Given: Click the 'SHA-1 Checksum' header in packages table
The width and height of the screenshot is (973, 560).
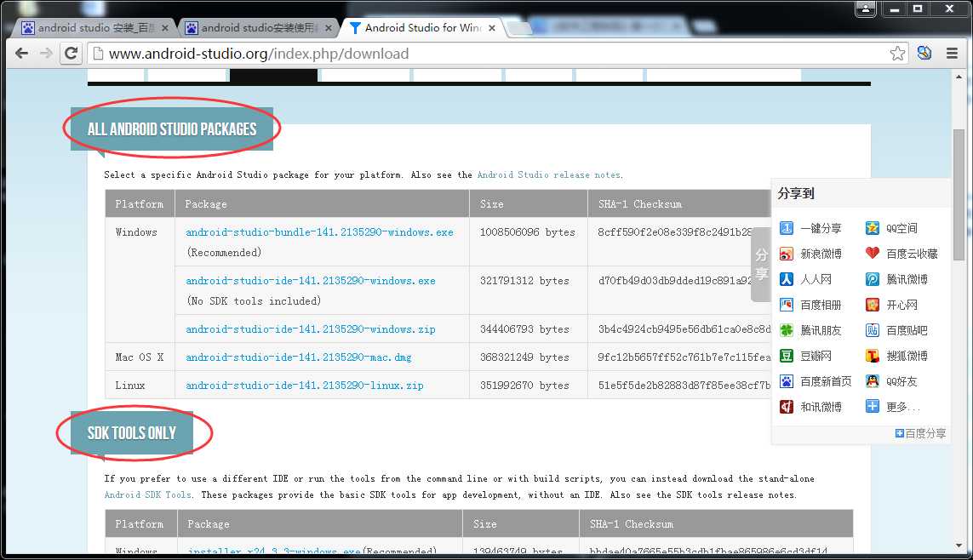Looking at the screenshot, I should pos(640,204).
